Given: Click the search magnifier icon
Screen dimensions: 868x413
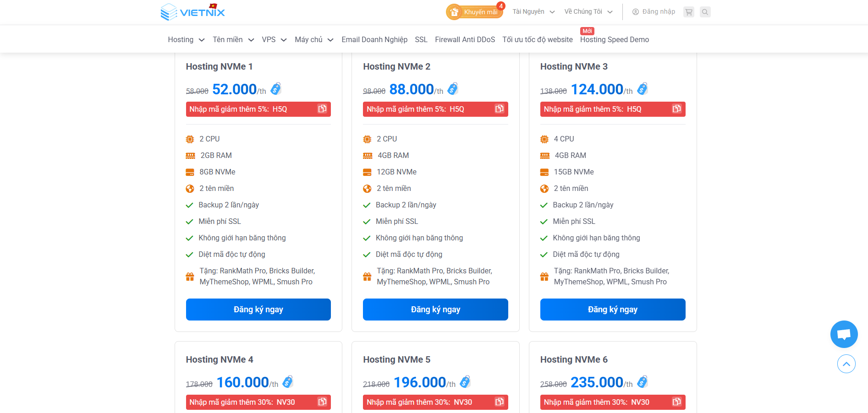Looking at the screenshot, I should [705, 12].
